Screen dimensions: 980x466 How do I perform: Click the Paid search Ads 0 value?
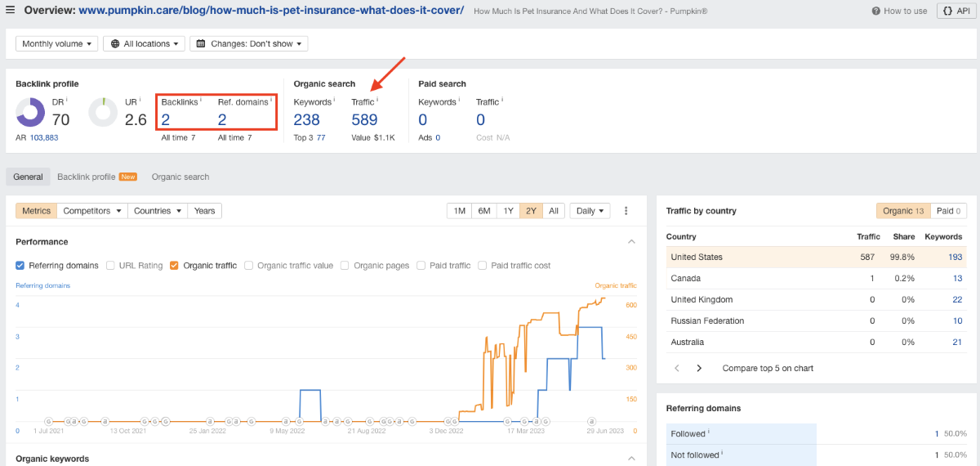438,137
